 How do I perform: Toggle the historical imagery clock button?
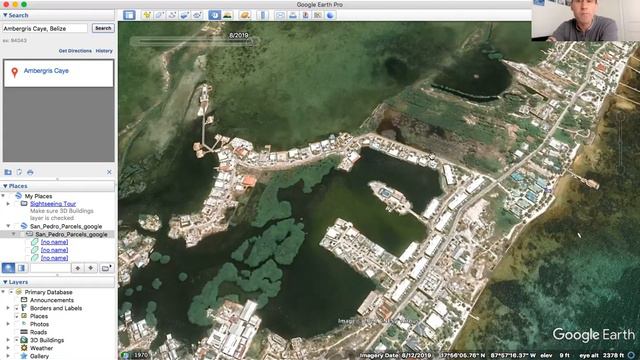pyautogui.click(x=214, y=15)
